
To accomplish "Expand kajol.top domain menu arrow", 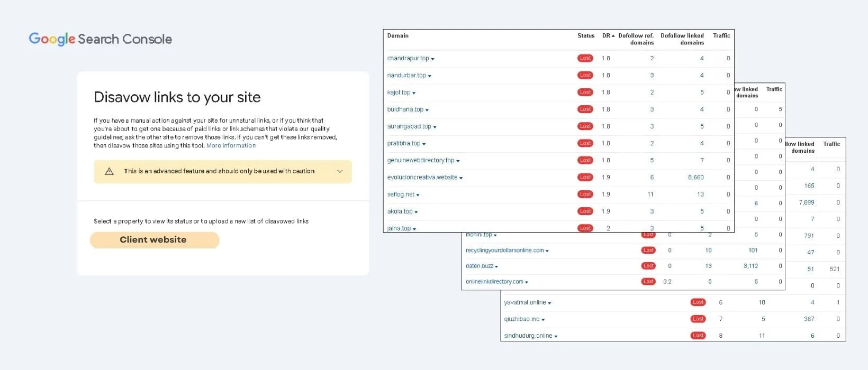I will point(414,93).
